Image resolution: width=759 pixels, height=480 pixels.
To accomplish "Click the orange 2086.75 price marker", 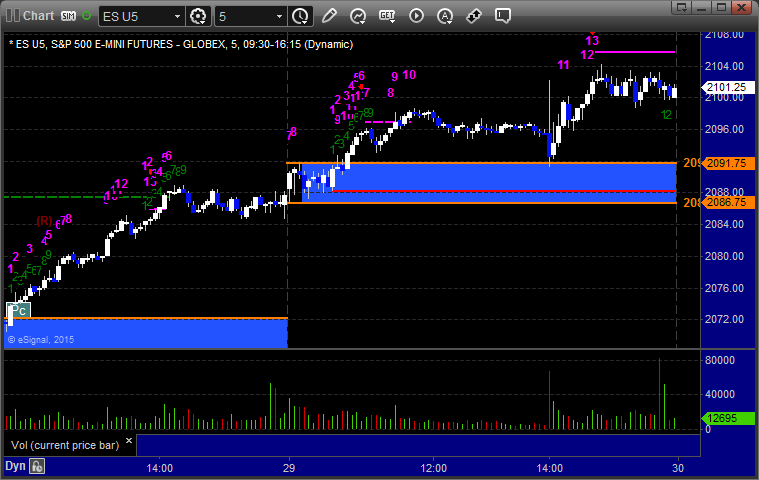I will point(728,202).
